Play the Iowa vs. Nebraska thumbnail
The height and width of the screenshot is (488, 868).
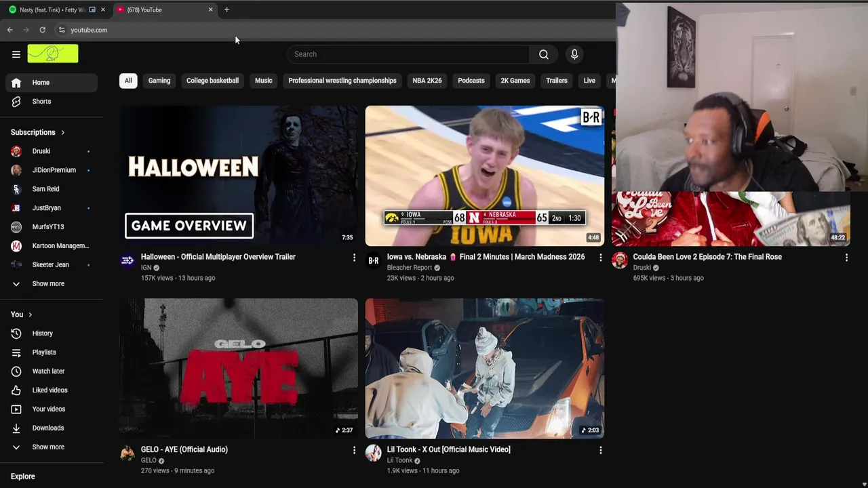tap(485, 176)
